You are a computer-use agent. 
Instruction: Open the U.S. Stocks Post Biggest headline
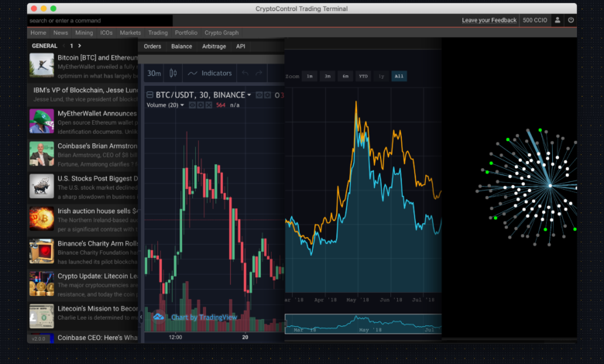tap(98, 178)
